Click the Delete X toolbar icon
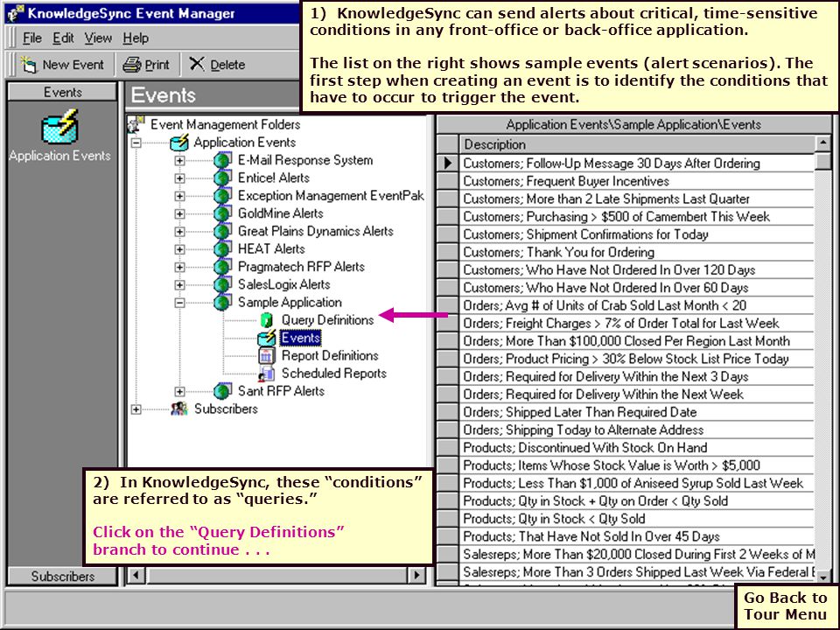The image size is (840, 630). coord(197,64)
